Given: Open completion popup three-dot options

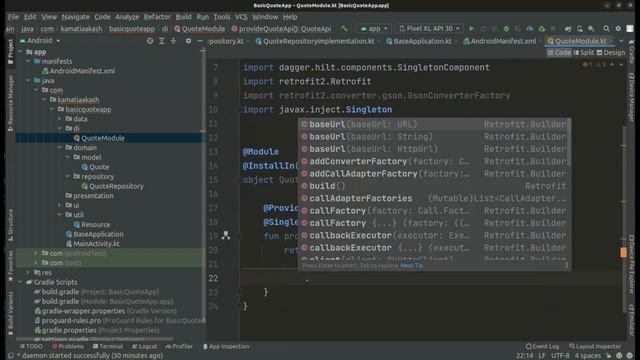Looking at the screenshot, I should (x=566, y=265).
